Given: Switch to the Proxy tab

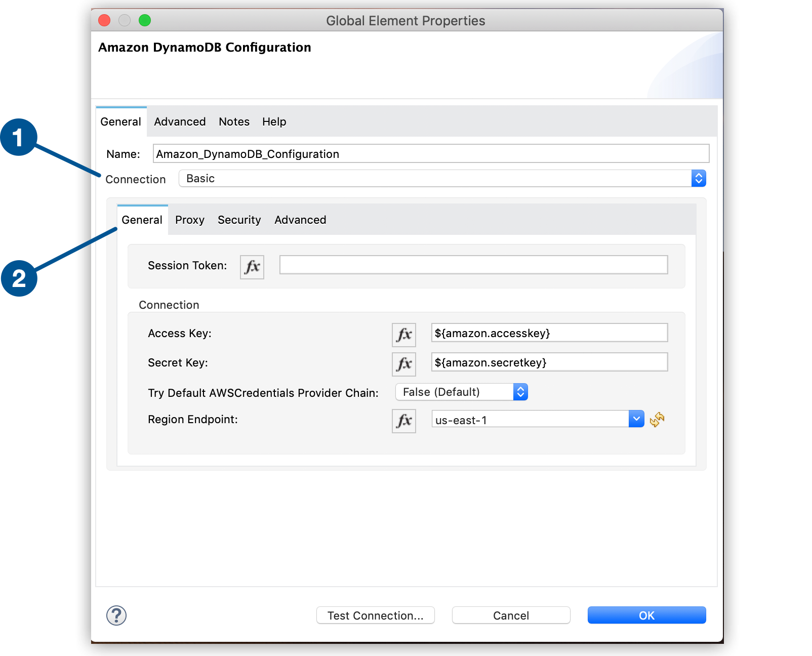Looking at the screenshot, I should (190, 220).
